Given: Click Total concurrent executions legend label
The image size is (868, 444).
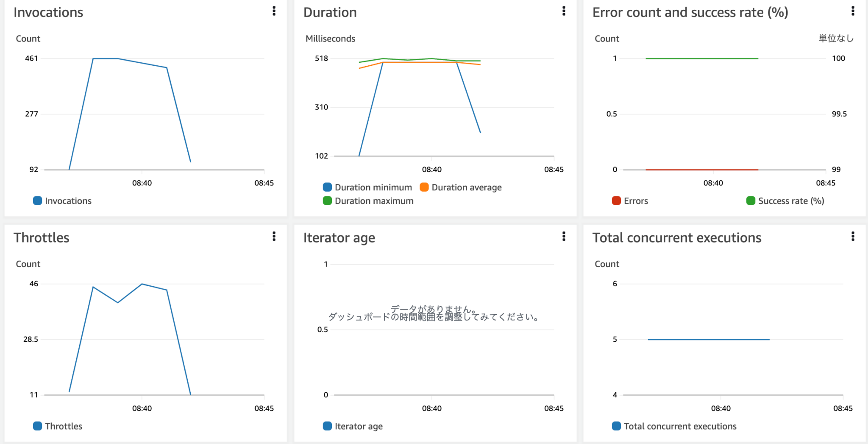Looking at the screenshot, I should 680,426.
